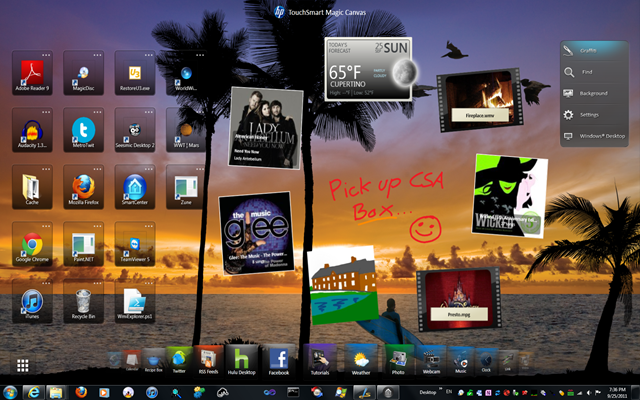Open Weather app in the dock
The width and height of the screenshot is (640, 400).
[x=361, y=360]
